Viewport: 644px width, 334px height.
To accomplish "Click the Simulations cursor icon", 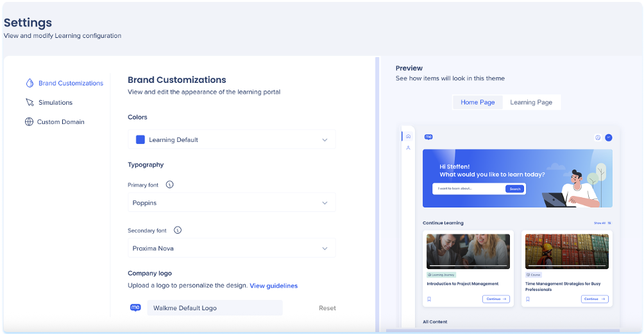I will 30,102.
